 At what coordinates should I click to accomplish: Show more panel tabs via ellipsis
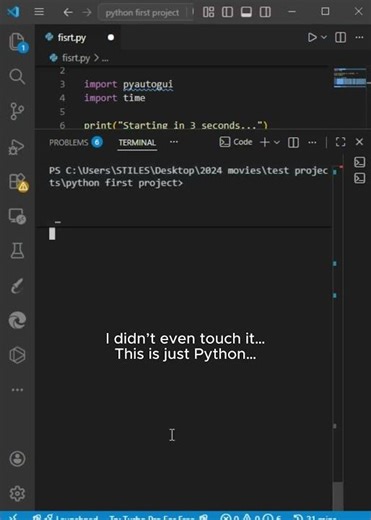(174, 142)
